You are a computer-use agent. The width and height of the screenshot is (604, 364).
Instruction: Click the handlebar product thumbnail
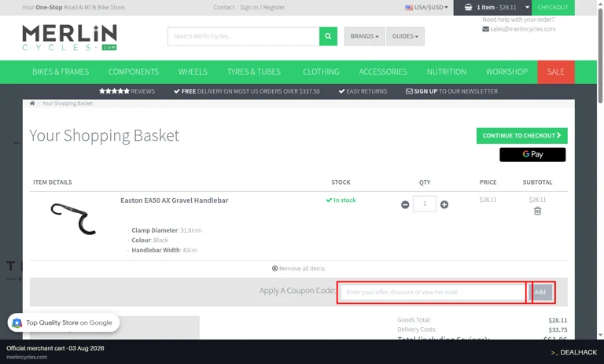click(x=73, y=219)
